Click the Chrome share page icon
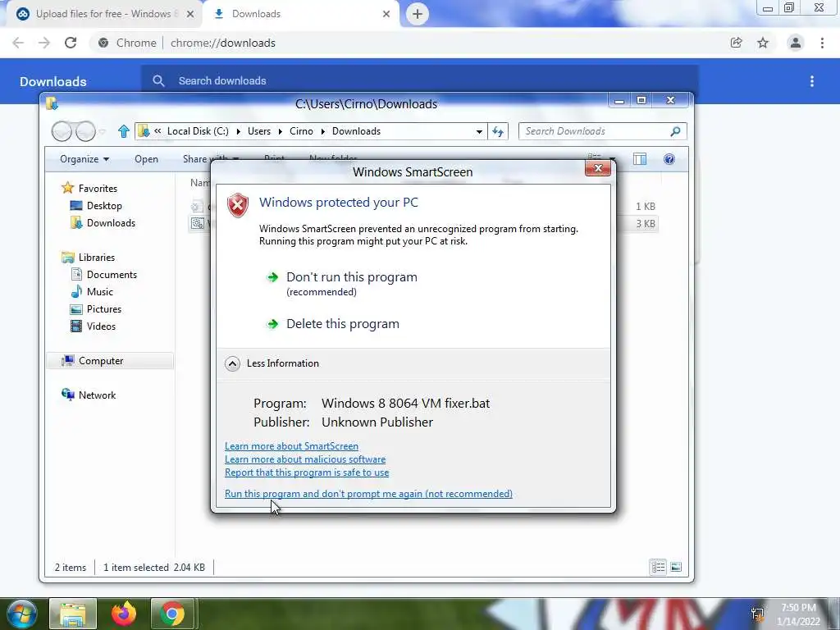The height and width of the screenshot is (630, 840). coord(736,43)
